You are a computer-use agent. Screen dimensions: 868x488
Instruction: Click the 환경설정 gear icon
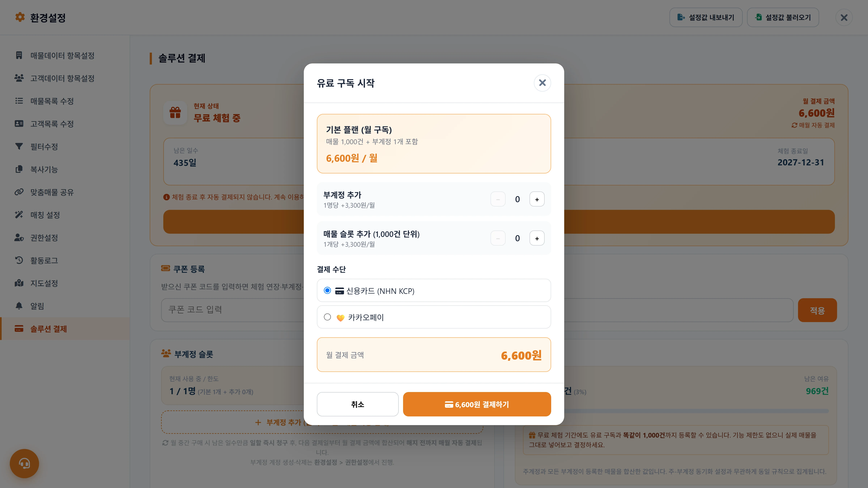(20, 17)
